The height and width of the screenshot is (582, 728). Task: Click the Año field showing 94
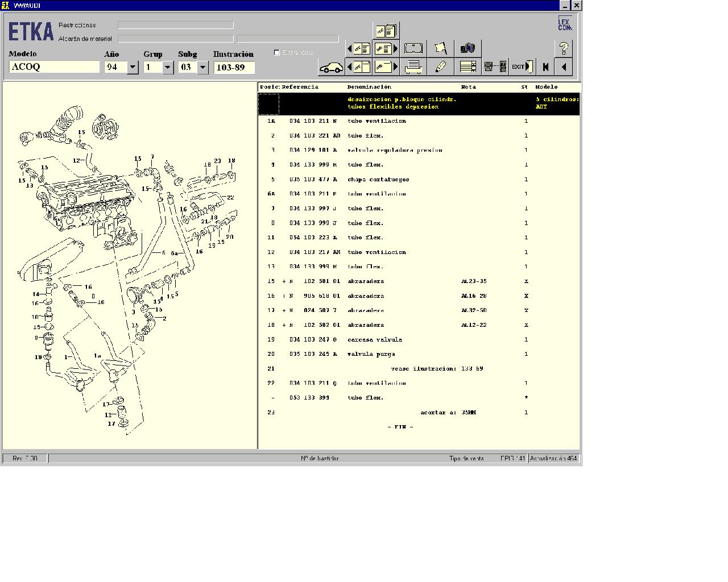[x=116, y=67]
